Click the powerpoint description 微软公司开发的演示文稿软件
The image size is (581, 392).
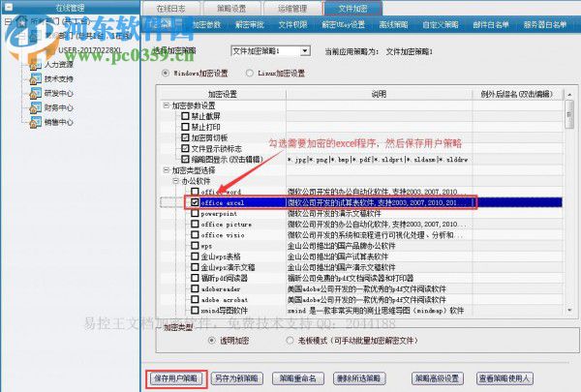coord(334,213)
